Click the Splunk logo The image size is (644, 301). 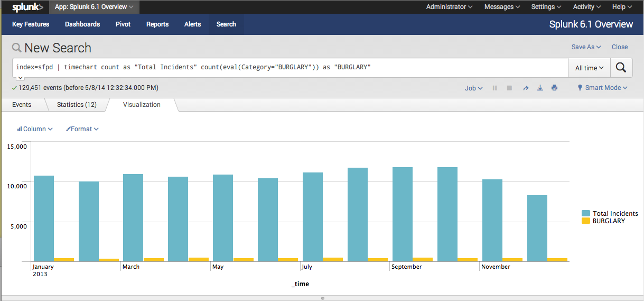27,7
